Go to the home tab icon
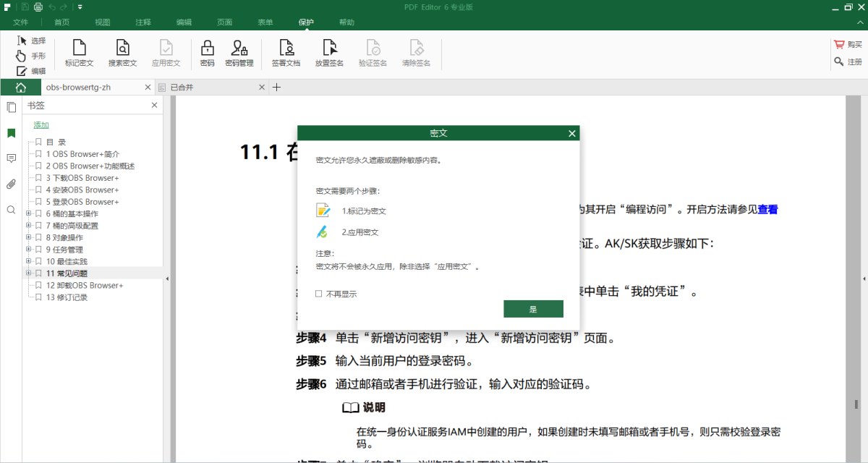Screen dimensions: 868x463 click(x=20, y=88)
